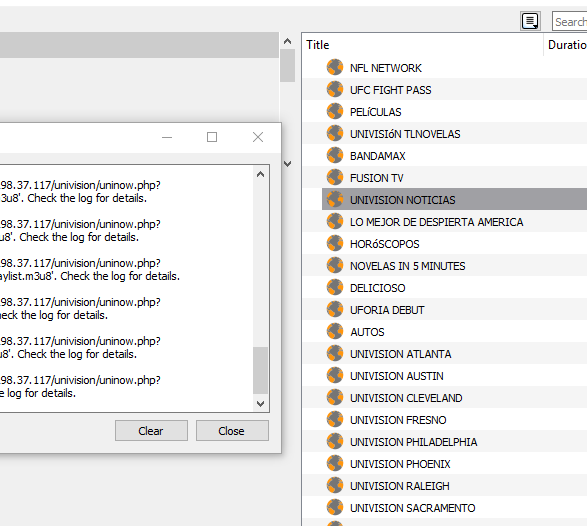Select the UNIVISION FRESNO channel
587x526 pixels.
point(398,420)
